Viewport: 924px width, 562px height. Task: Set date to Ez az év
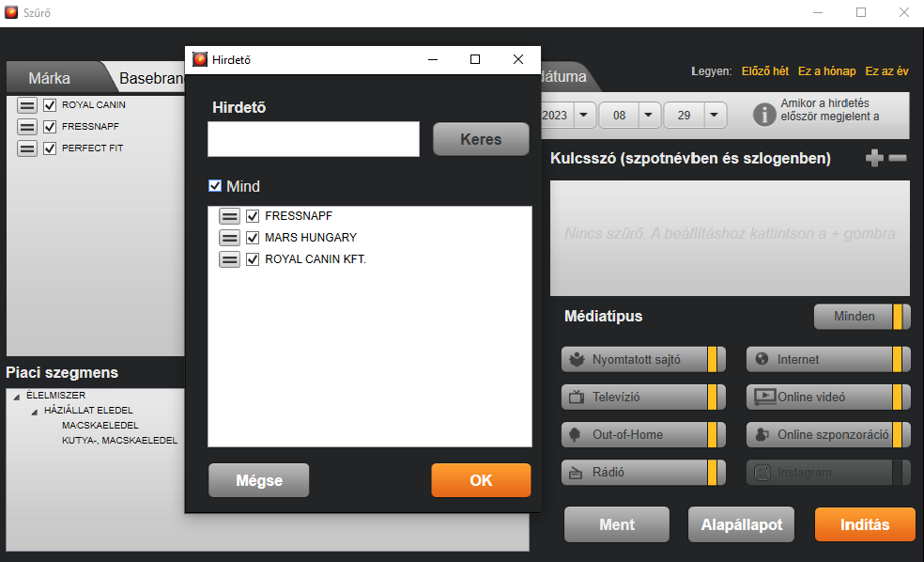click(886, 71)
